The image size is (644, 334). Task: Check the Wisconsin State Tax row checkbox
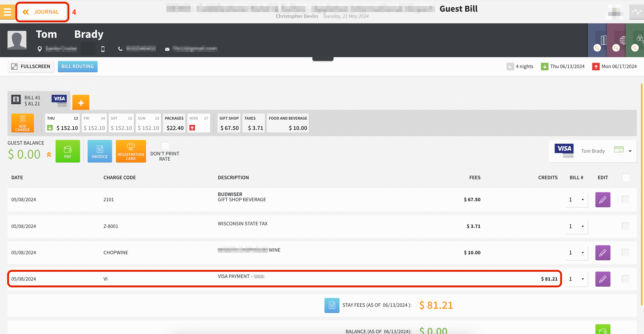pyautogui.click(x=625, y=226)
